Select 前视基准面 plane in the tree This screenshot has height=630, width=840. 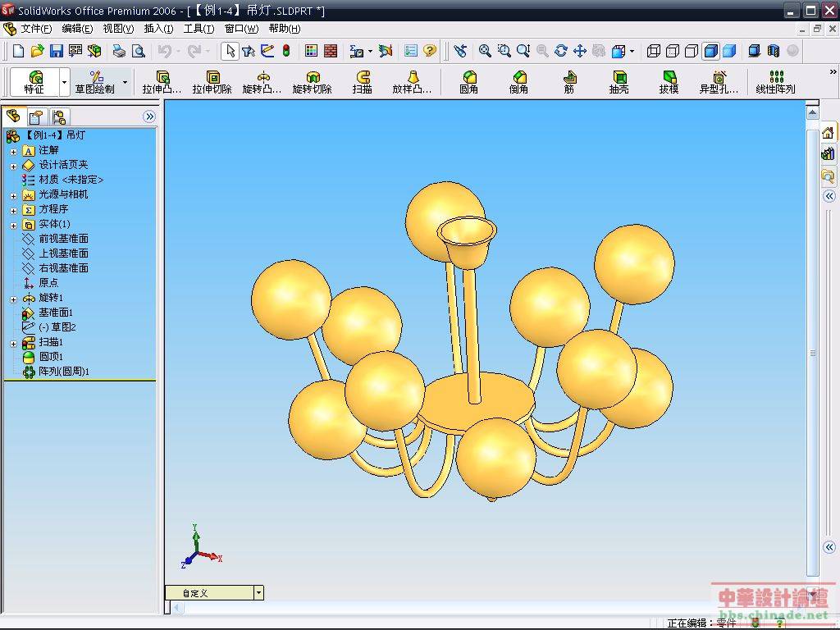[x=63, y=239]
